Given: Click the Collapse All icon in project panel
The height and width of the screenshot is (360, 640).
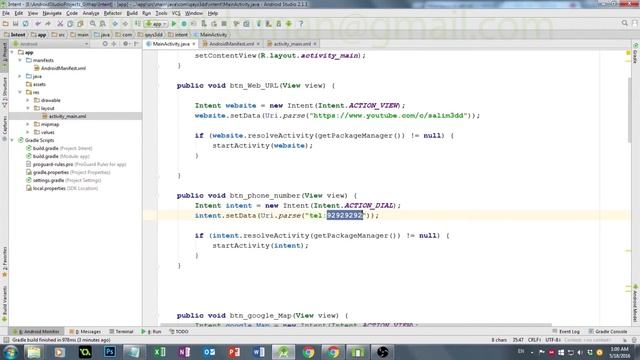Looking at the screenshot, I should (x=114, y=44).
